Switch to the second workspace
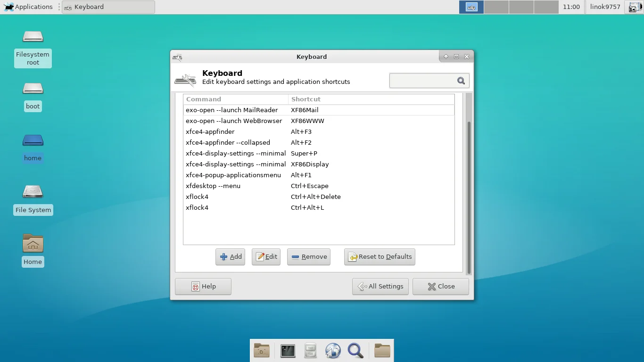The image size is (644, 362). [496, 7]
